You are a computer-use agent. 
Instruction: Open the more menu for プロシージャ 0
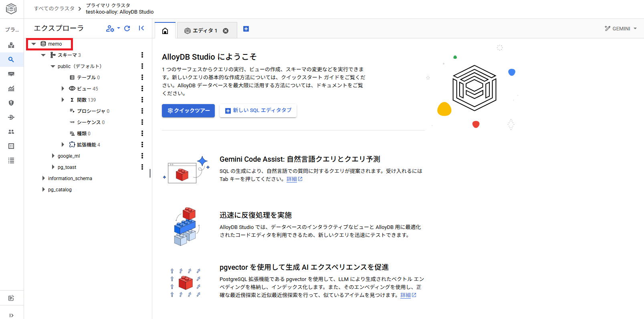click(x=142, y=111)
